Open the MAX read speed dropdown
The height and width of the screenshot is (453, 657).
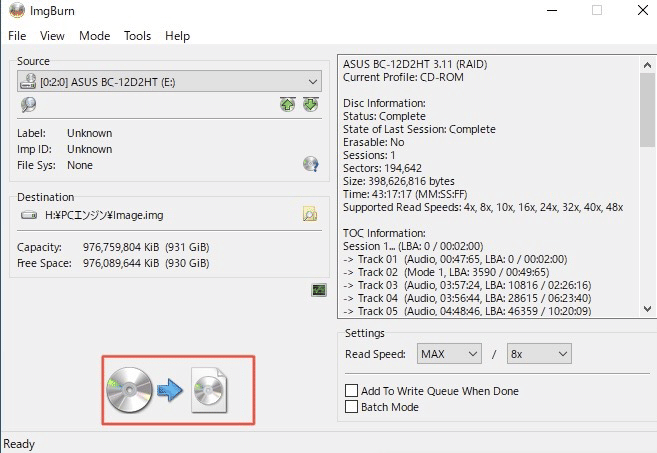[x=449, y=354]
